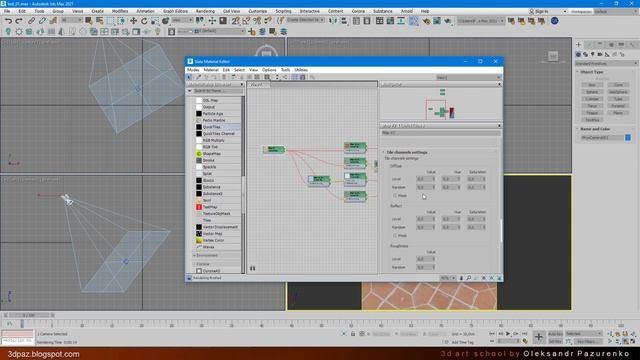Click the Rendered Frame Window icon
The width and height of the screenshot is (640, 360).
[437, 20]
